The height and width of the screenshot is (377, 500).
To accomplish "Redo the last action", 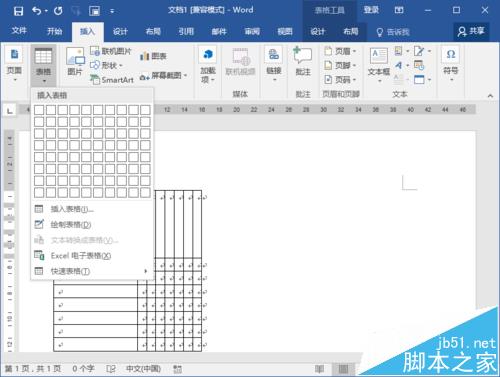I will [58, 11].
